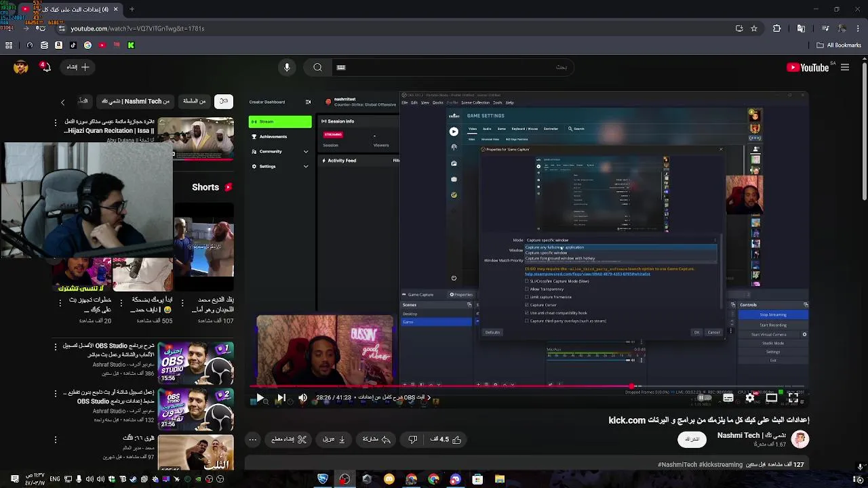This screenshot has width=868, height=488.
Task: Open Achievements in the Kick Creator Dashboard
Action: click(x=280, y=137)
